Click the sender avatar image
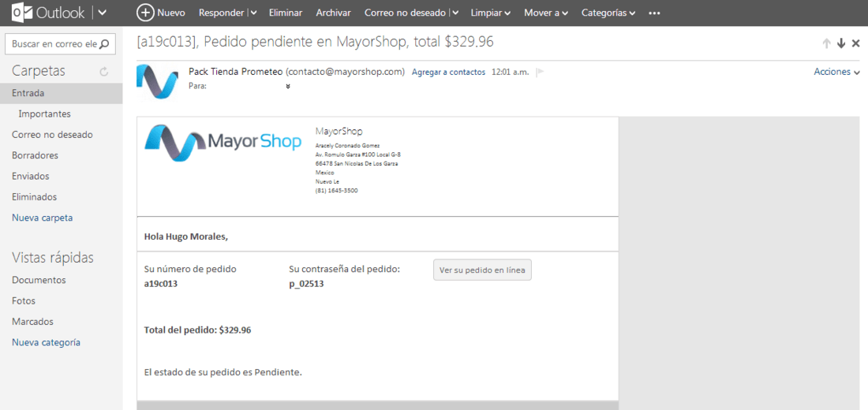Screen dimensions: 868x410 (x=155, y=82)
